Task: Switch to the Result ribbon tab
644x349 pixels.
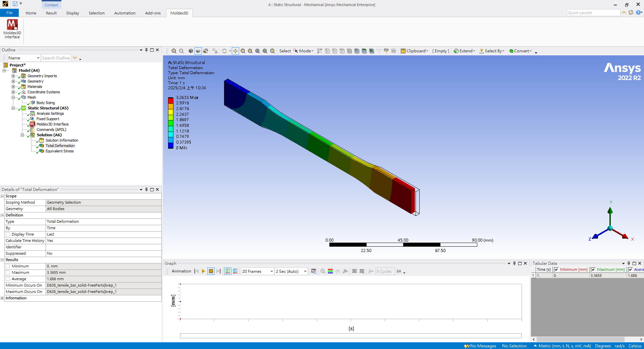Action: (x=51, y=13)
